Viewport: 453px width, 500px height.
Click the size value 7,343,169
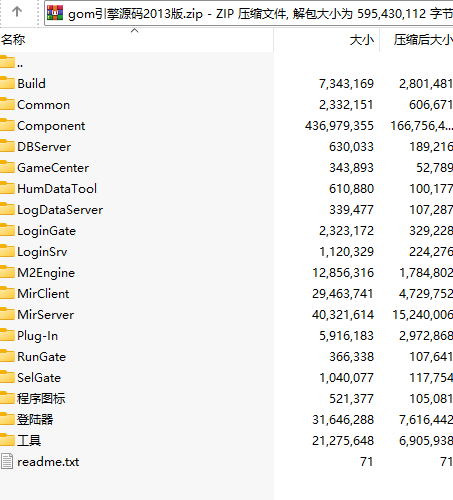pos(346,84)
